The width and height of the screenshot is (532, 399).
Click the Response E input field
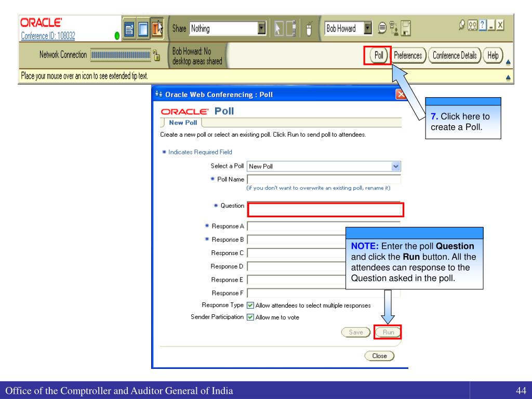(296, 280)
